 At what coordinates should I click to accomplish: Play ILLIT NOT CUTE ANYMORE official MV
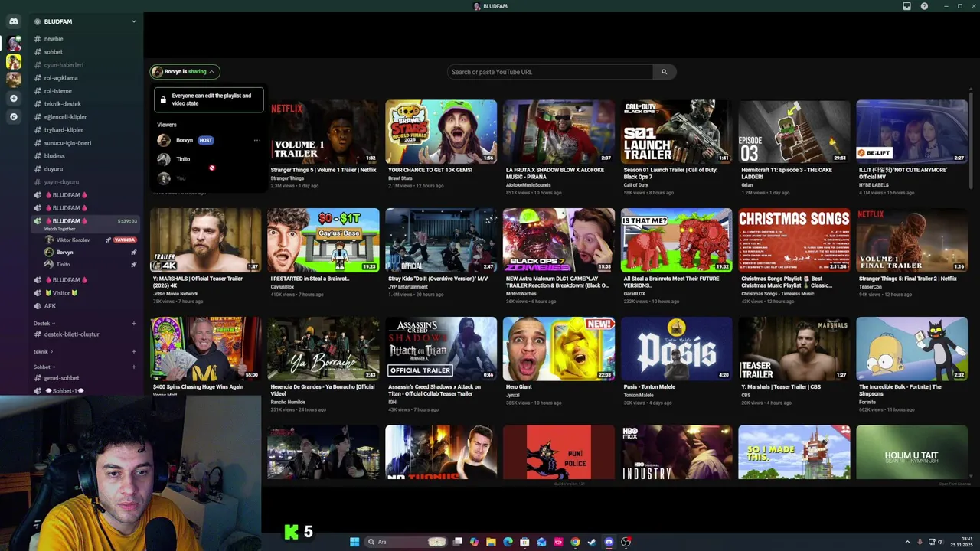click(912, 132)
